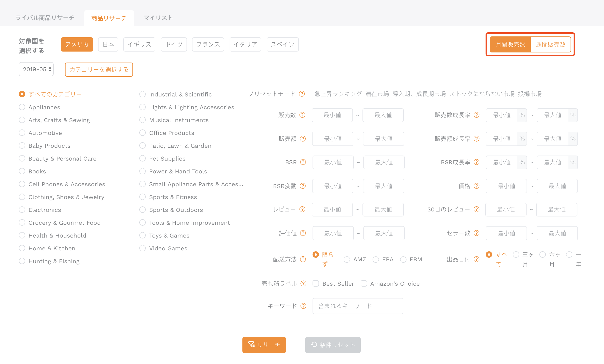Image resolution: width=604 pixels, height=364 pixels.
Task: Click the help icon beside 販売数
Action: 302,115
